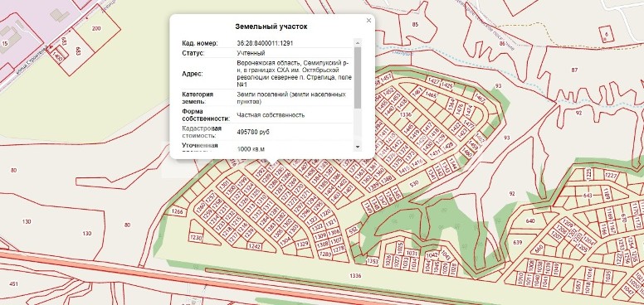This screenshot has height=305, width=644.
Task: Select parcel 1280 on the map
Action: coord(324,254)
